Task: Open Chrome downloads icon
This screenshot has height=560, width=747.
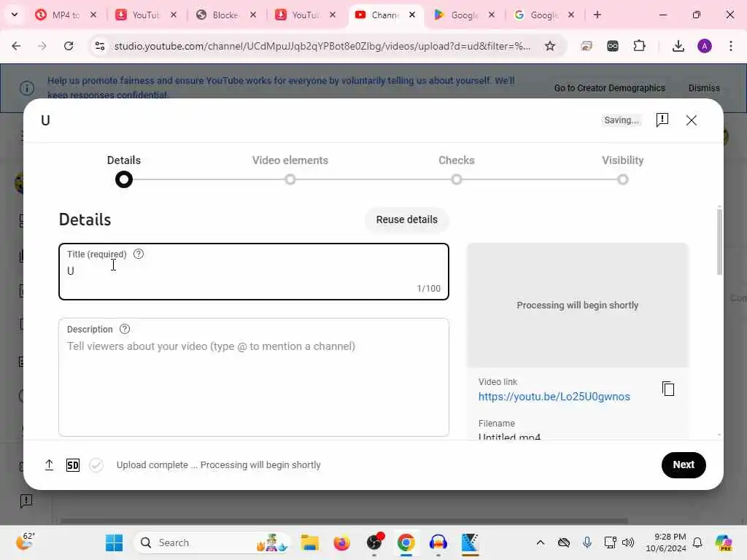Action: click(x=678, y=46)
